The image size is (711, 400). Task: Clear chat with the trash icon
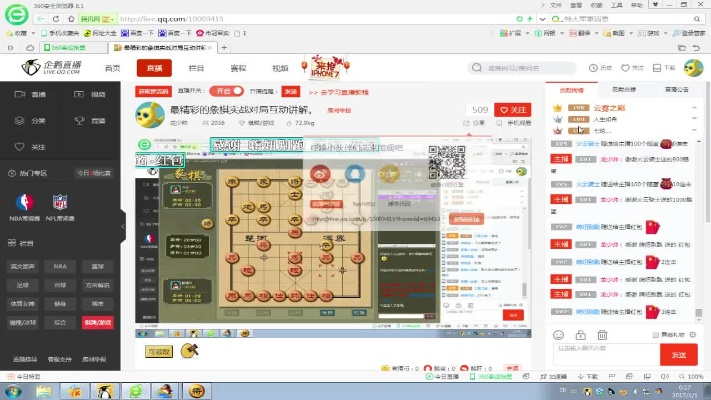point(602,335)
